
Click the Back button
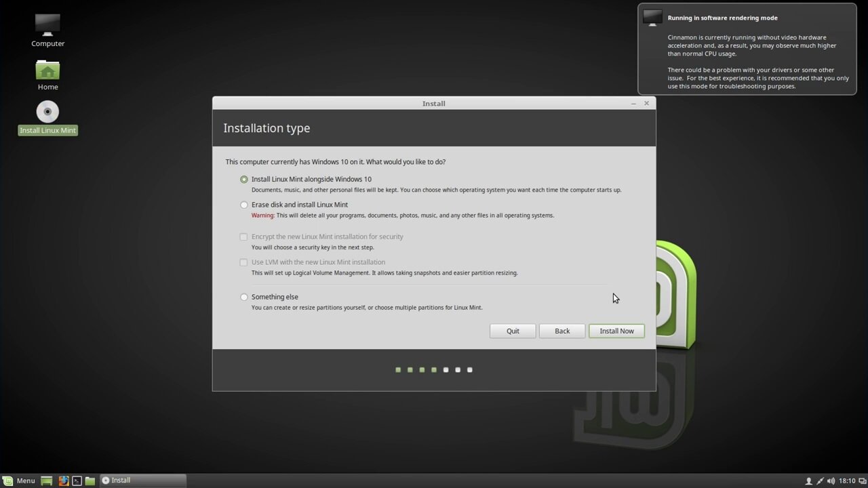562,331
